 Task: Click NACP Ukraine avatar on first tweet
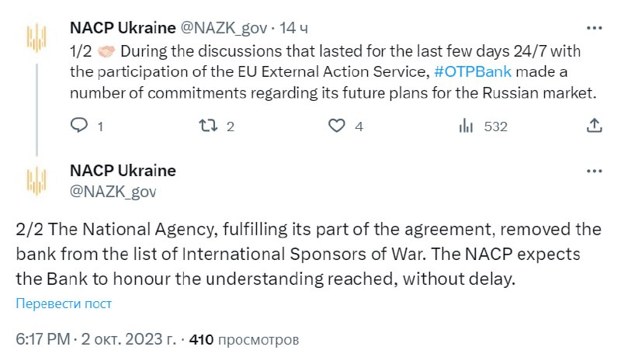pos(36,37)
